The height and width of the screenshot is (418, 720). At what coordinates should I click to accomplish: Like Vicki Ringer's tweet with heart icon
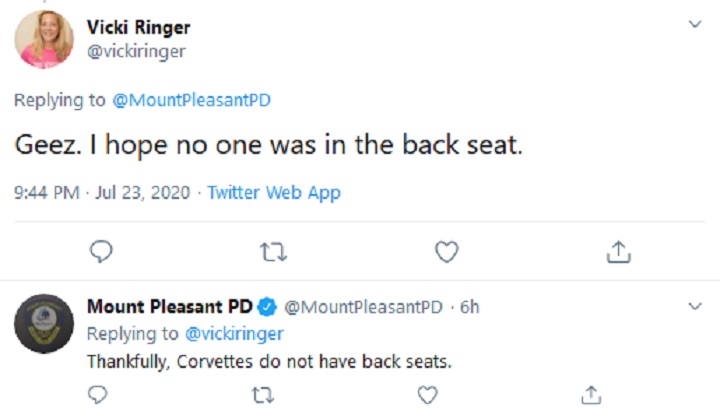447,252
